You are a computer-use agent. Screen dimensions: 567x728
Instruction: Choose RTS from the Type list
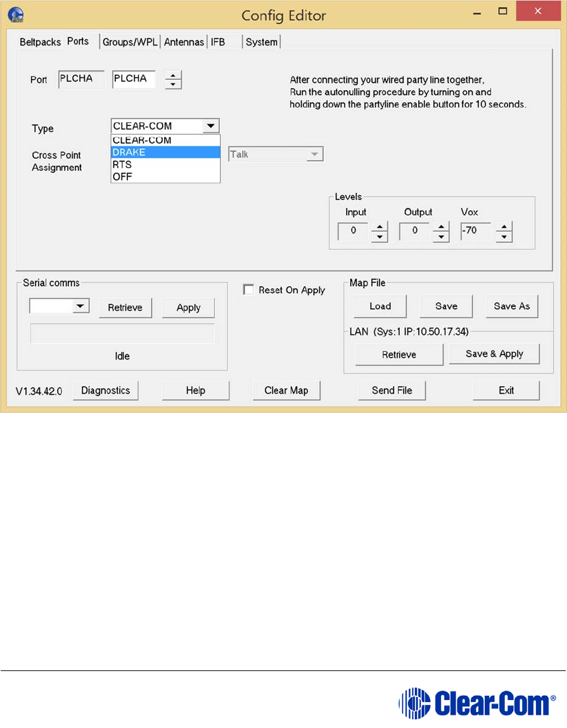[165, 165]
